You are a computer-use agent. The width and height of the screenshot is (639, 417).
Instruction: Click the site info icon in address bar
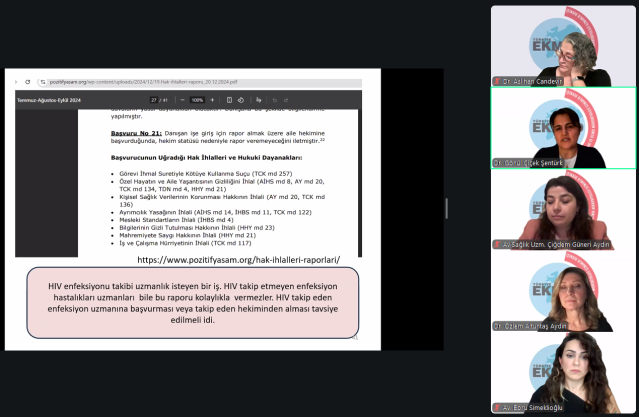(42, 82)
